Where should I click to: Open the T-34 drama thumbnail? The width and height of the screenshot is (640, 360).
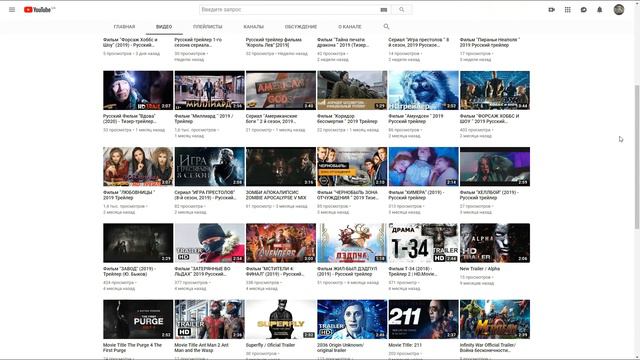coord(424,243)
